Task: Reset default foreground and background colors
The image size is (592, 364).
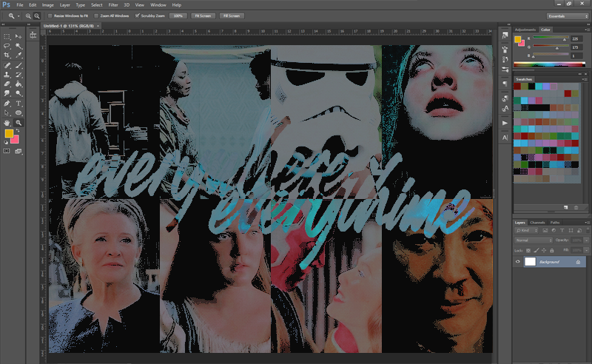Action: coord(6,142)
